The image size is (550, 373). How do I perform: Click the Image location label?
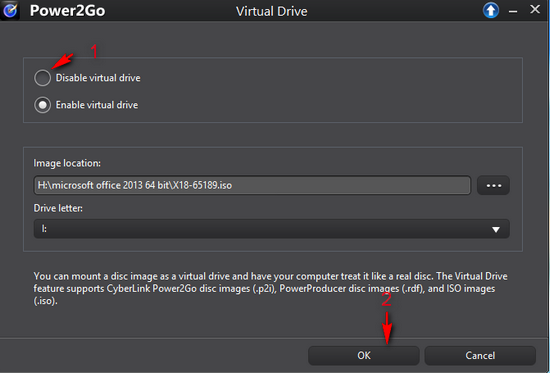pos(67,163)
